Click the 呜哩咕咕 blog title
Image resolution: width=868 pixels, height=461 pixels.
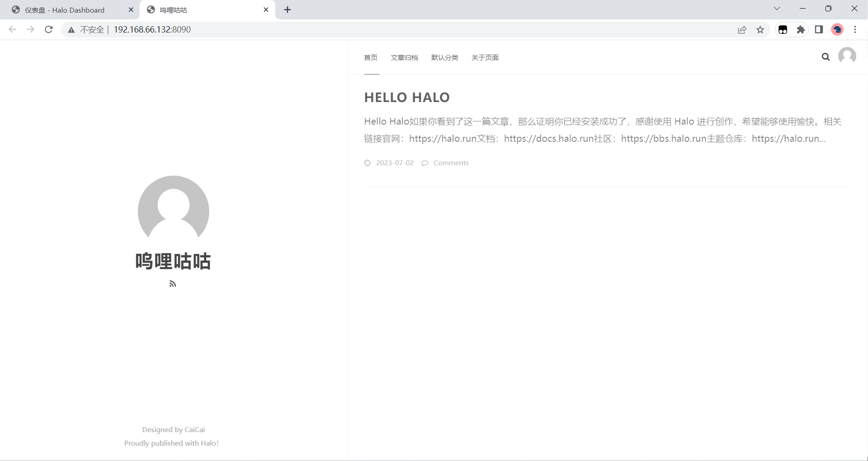click(x=173, y=261)
